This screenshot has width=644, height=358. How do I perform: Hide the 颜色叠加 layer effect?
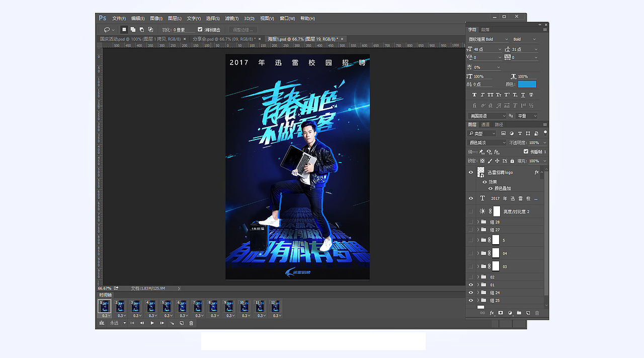click(x=490, y=188)
